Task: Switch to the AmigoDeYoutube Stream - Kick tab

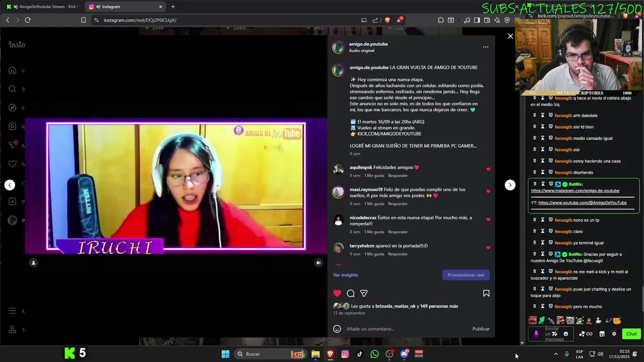Action: [42, 7]
